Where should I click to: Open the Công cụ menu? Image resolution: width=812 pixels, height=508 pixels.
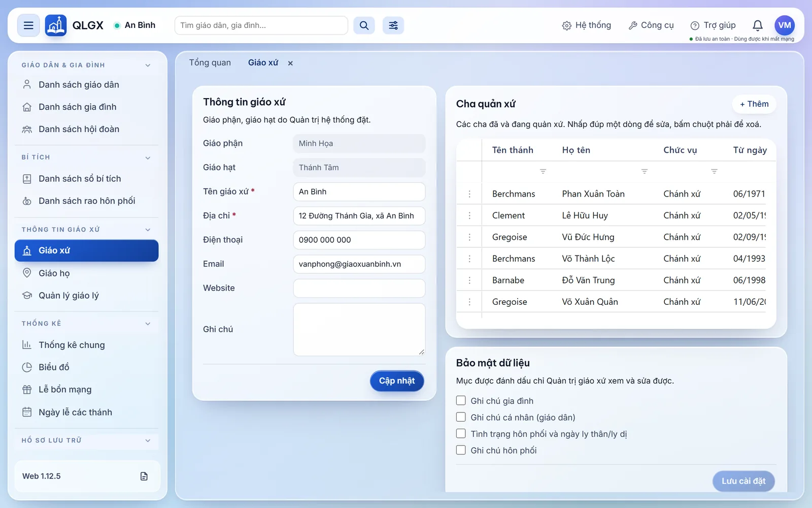click(651, 25)
